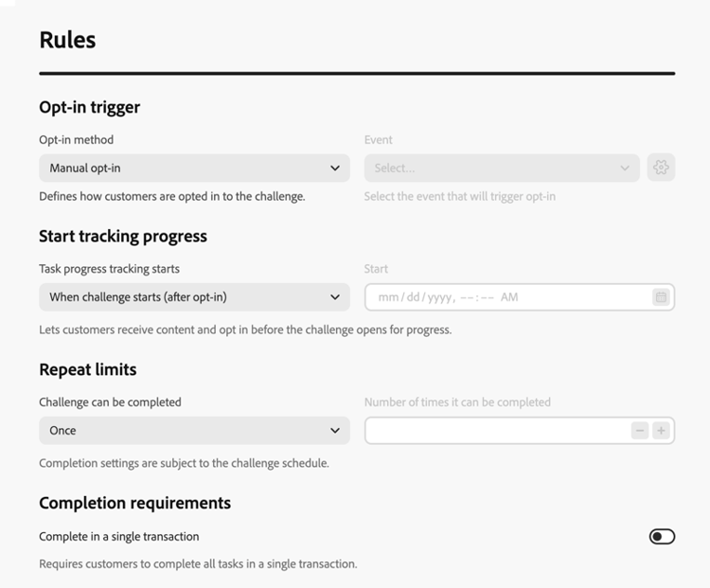Click Complete in a single transaction label
The image size is (710, 588).
119,536
